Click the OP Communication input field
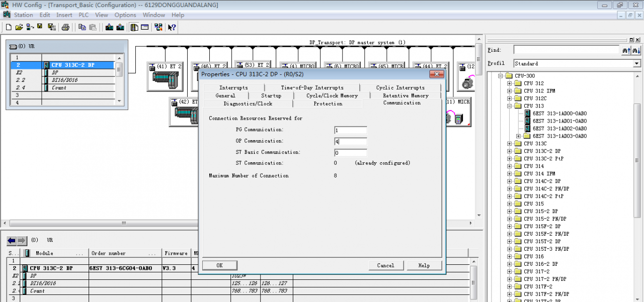The width and height of the screenshot is (644, 302). click(x=350, y=141)
